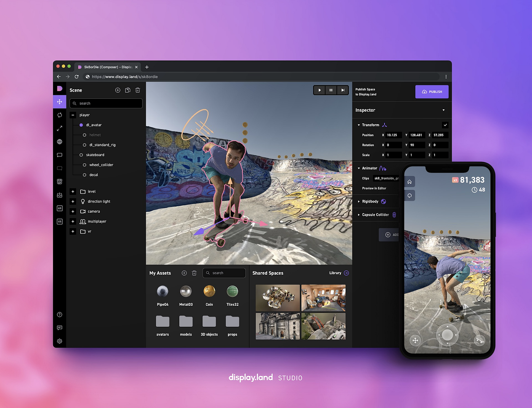Open the import tray icon in sidebar
Screen dimensions: 532x408
(x=60, y=195)
